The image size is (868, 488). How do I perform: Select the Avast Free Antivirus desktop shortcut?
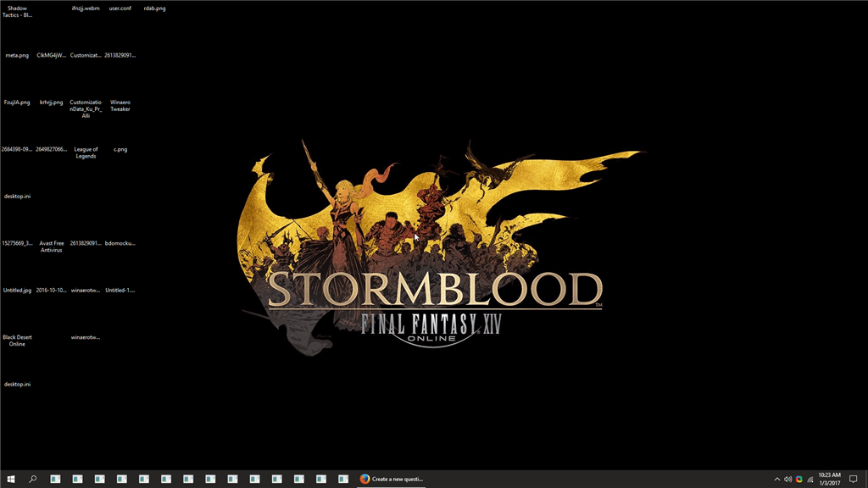point(52,247)
